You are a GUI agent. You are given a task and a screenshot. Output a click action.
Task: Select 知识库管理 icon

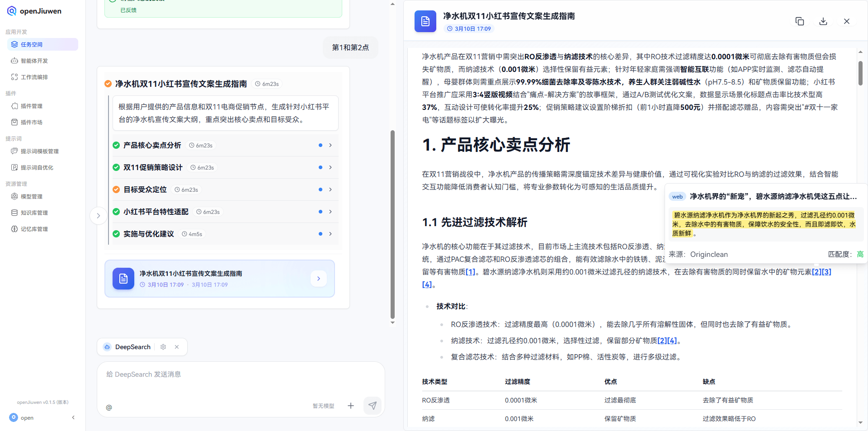click(x=33, y=213)
